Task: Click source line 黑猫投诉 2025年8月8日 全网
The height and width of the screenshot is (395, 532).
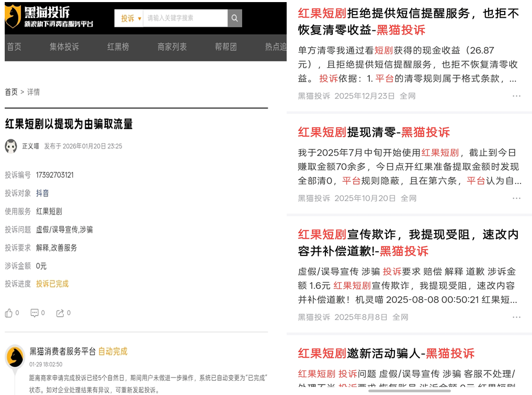Action: [353, 317]
